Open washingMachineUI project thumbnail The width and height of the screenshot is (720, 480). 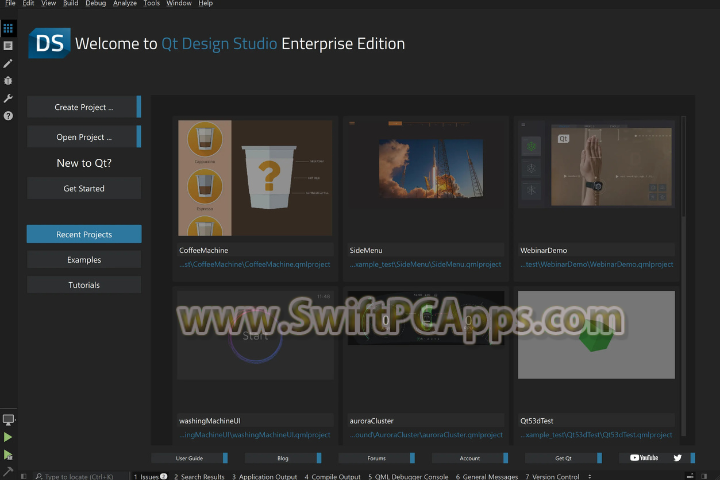click(x=255, y=335)
